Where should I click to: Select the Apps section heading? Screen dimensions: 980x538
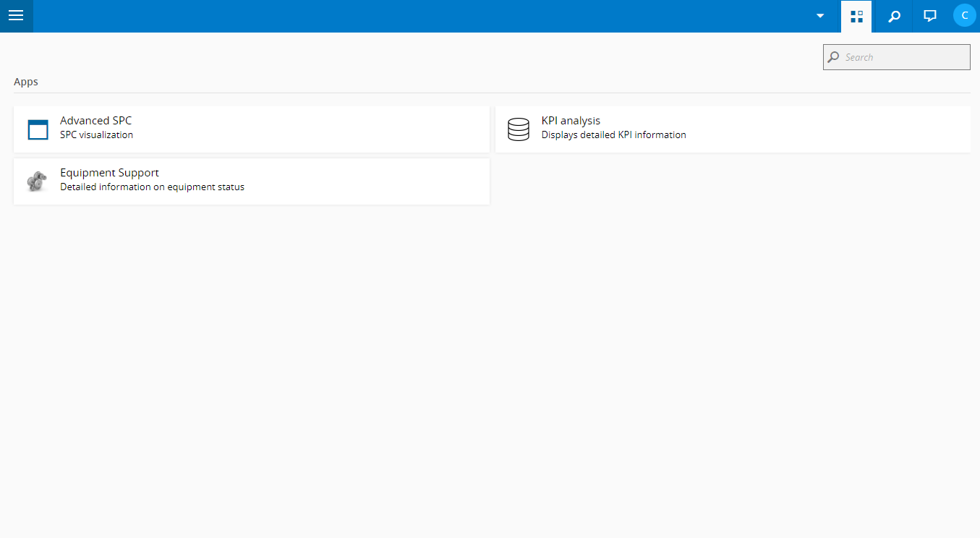[26, 82]
